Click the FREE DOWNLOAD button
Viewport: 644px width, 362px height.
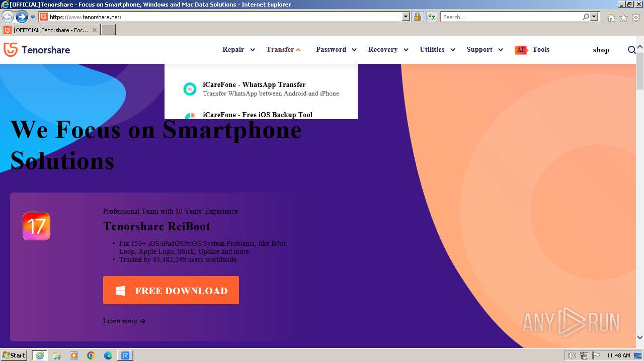point(171,290)
